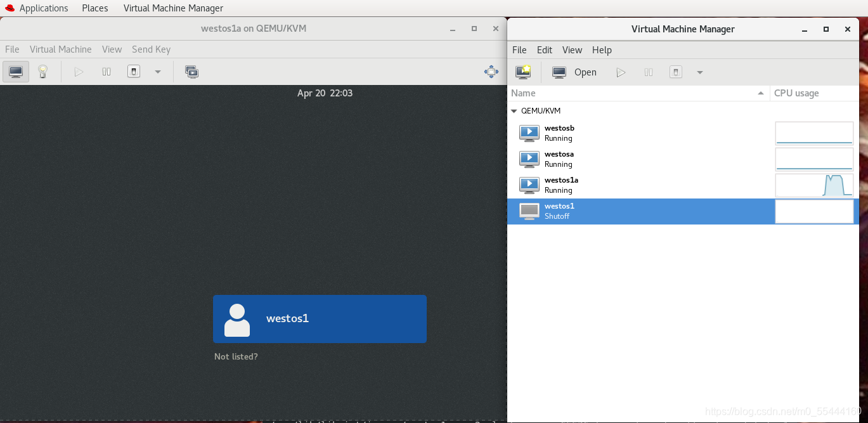This screenshot has height=423, width=868.
Task: Click the Red Hat logo icon
Action: click(10, 8)
